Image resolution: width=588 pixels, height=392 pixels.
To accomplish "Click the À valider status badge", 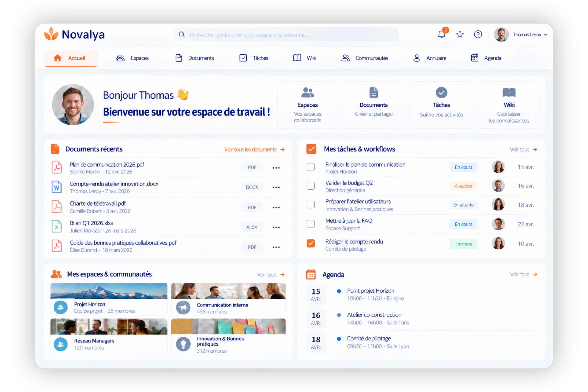I will pyautogui.click(x=463, y=186).
